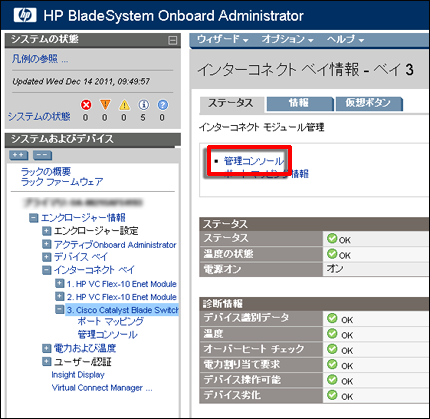This screenshot has width=430, height=419.
Task: Click the orange major warning status icon
Action: pyautogui.click(x=105, y=105)
